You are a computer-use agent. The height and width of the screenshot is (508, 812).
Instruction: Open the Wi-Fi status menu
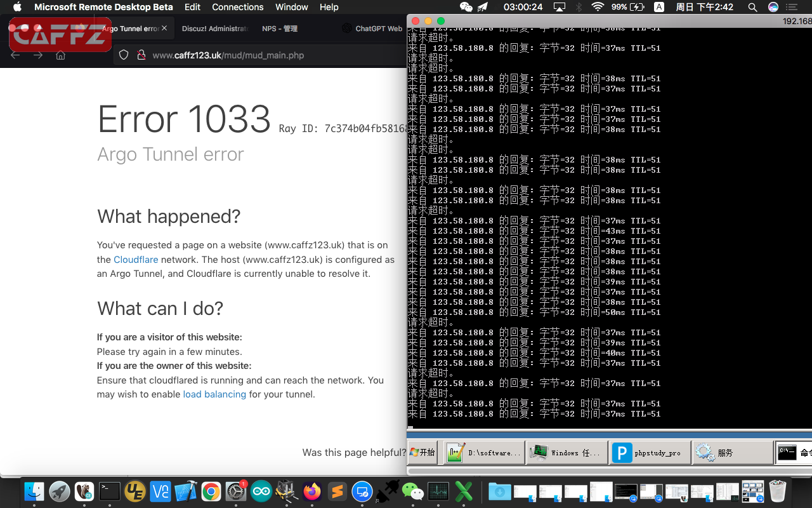point(598,7)
